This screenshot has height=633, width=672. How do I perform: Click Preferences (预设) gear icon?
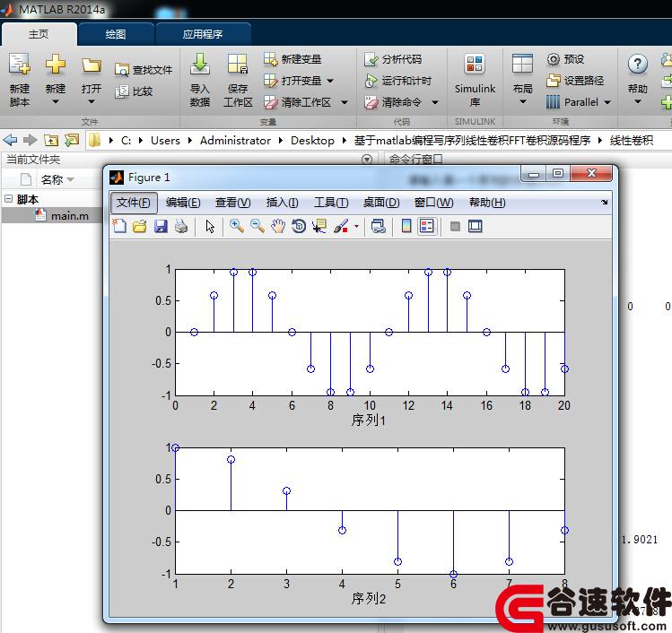(x=554, y=59)
